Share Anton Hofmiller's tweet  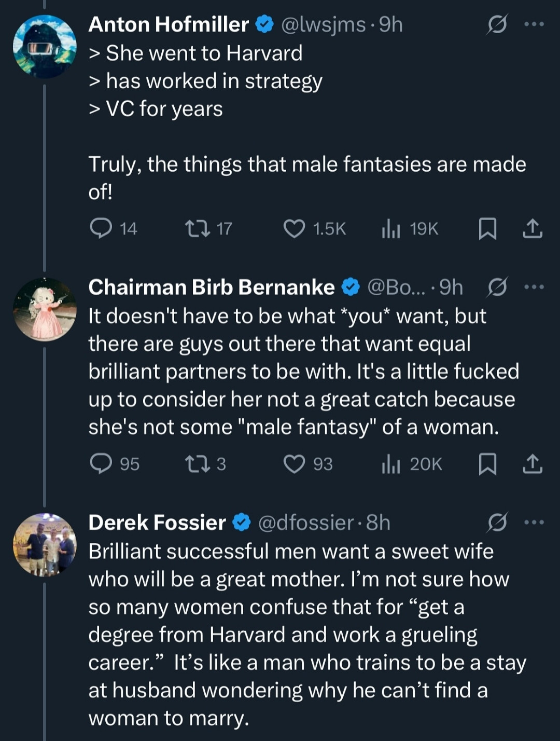click(x=533, y=229)
